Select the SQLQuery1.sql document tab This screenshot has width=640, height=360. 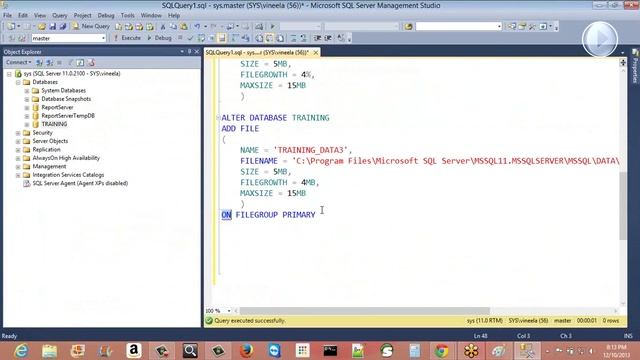[x=257, y=53]
